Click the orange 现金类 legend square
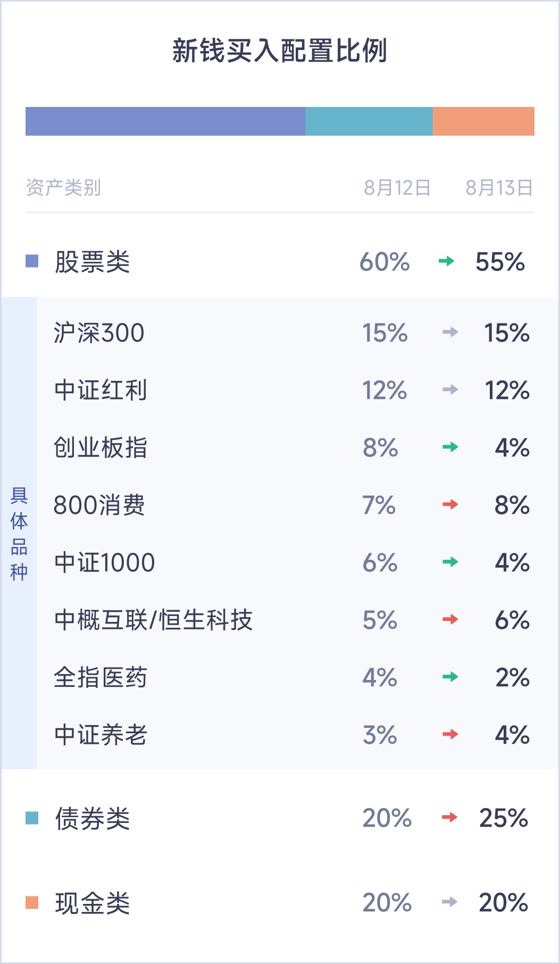Screen dimensions: 560x964 [x=32, y=902]
